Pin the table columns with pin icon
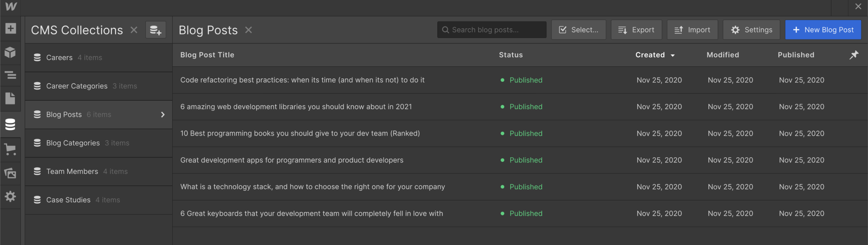868x245 pixels. (854, 55)
